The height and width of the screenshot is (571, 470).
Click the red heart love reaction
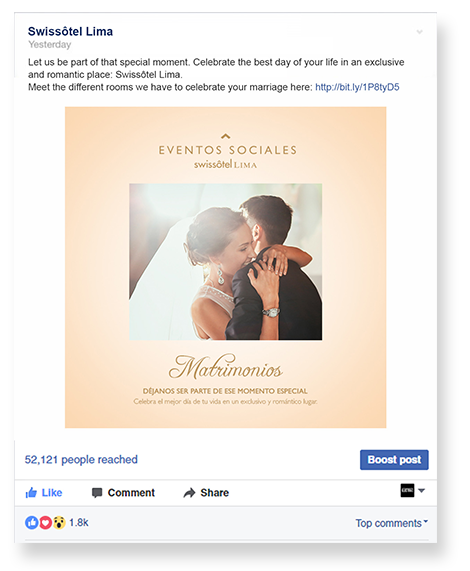[x=45, y=523]
